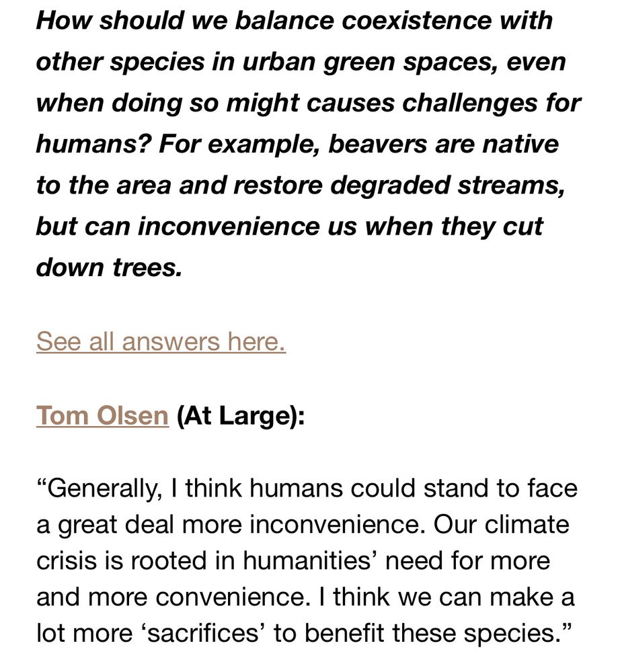Click the phrase "Our climate" in the quote
The height and width of the screenshot is (672, 618).
click(x=502, y=525)
